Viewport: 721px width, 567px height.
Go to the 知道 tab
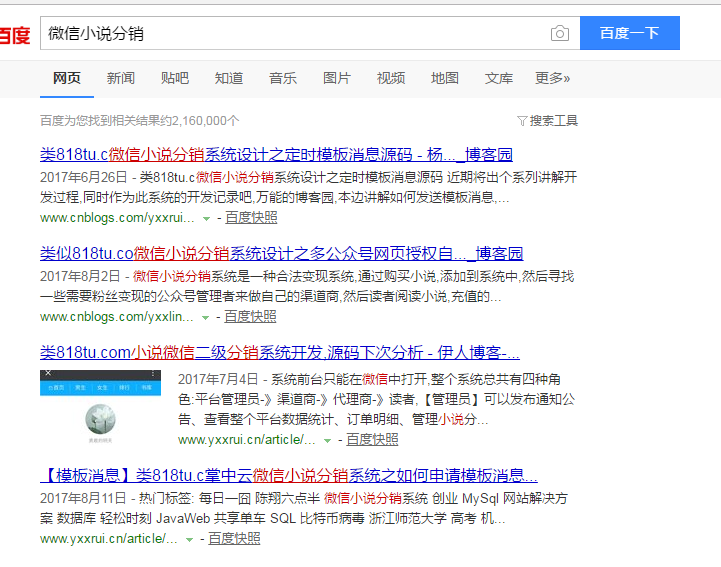coord(229,78)
